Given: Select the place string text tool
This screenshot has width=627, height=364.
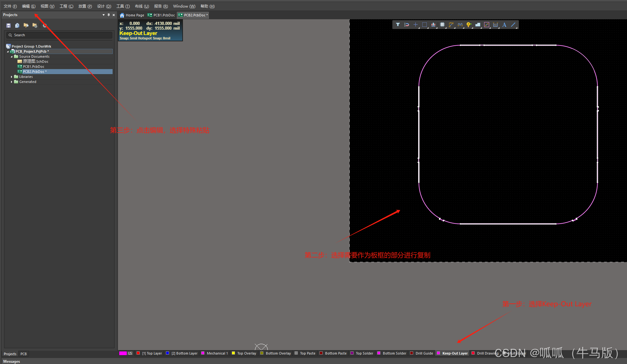Looking at the screenshot, I should 504,25.
